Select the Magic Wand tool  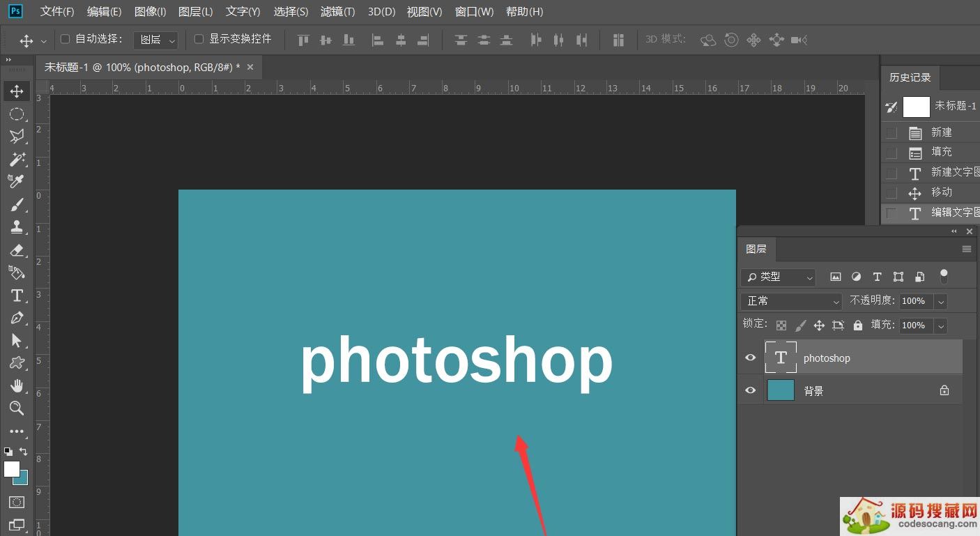[x=17, y=159]
